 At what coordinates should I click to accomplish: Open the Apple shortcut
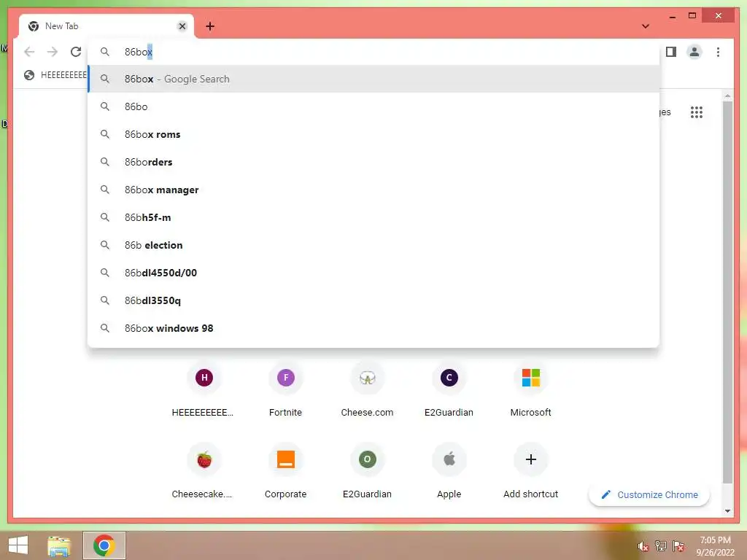pos(449,472)
